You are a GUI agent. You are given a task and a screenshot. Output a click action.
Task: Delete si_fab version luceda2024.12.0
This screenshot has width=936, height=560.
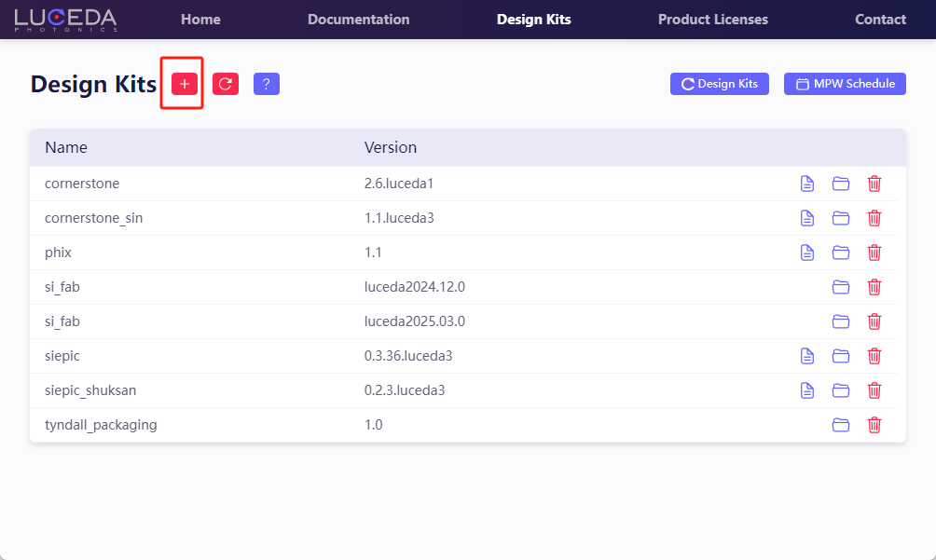click(874, 288)
